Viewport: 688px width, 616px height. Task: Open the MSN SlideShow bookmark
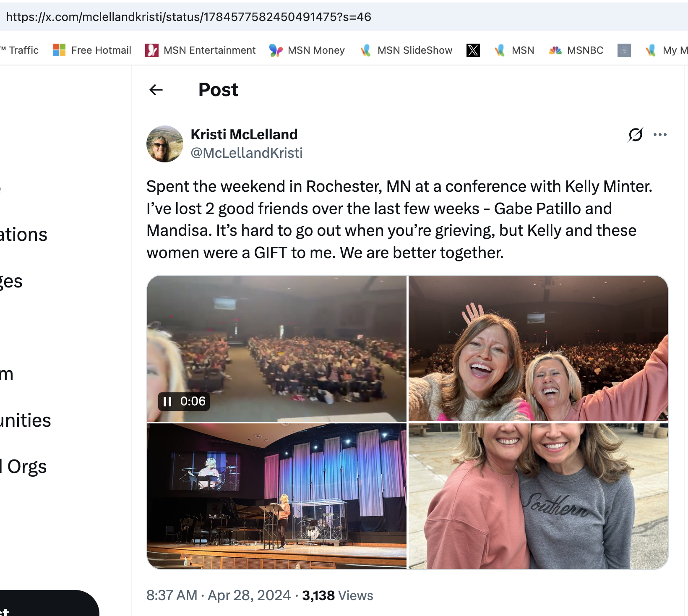click(x=406, y=50)
